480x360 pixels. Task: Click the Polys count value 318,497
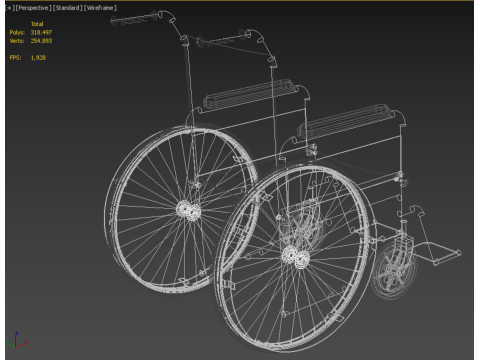(x=41, y=32)
